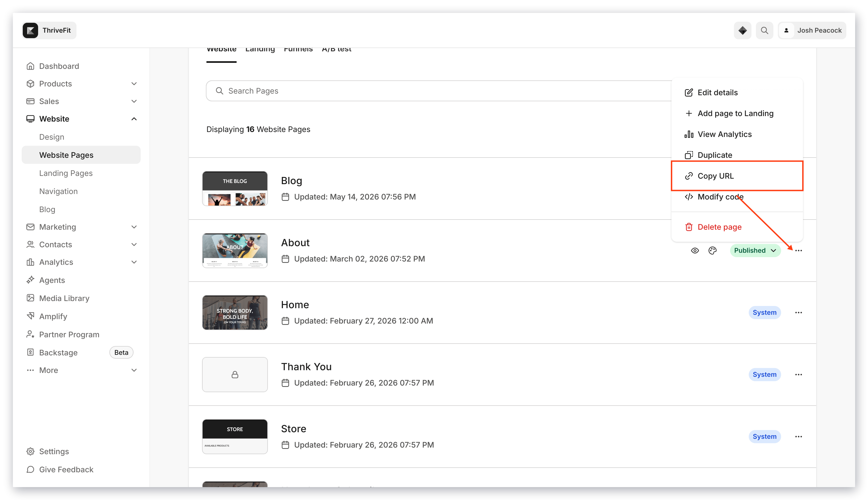Focus the Search Pages field

pyautogui.click(x=438, y=91)
